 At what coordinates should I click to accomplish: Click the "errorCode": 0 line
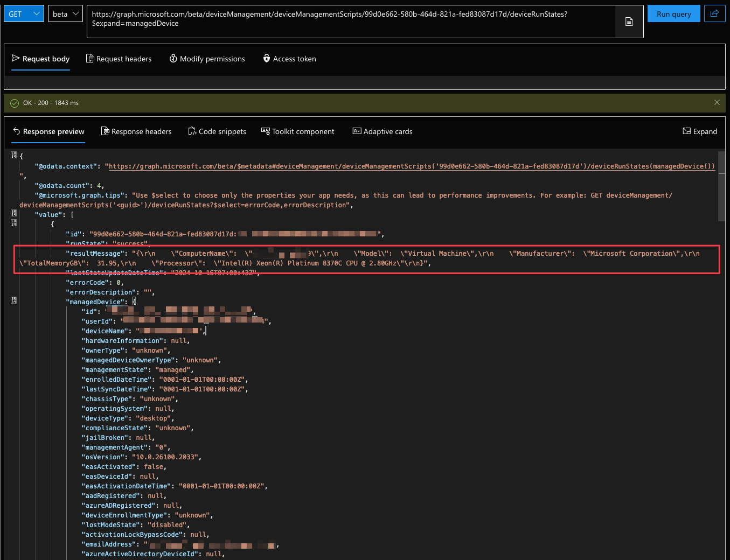(x=95, y=283)
